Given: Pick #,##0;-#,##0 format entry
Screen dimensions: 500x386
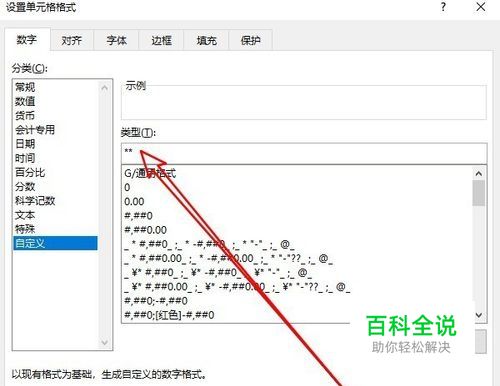Looking at the screenshot, I should pyautogui.click(x=297, y=301).
